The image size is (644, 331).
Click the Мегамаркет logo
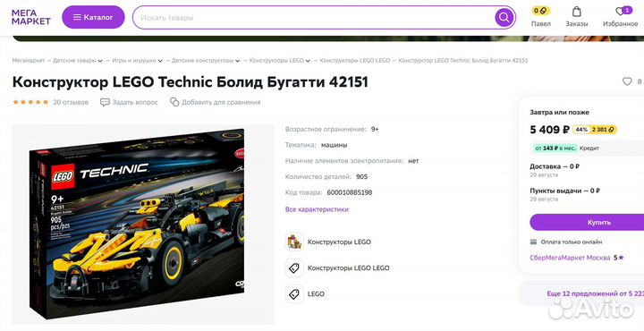30,17
